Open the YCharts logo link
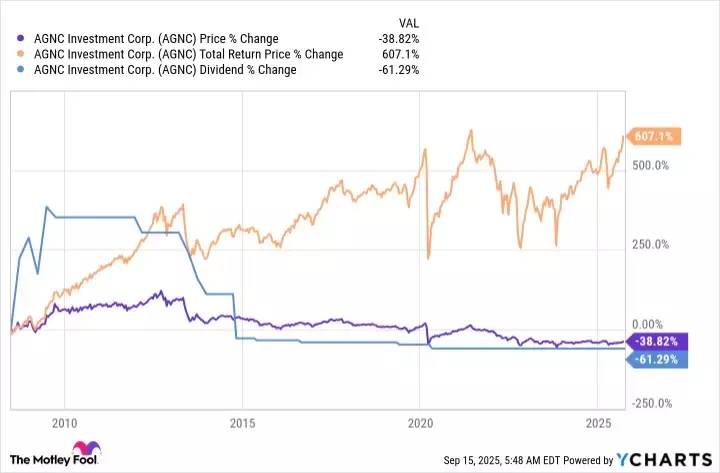This screenshot has width=720, height=473. pyautogui.click(x=667, y=459)
